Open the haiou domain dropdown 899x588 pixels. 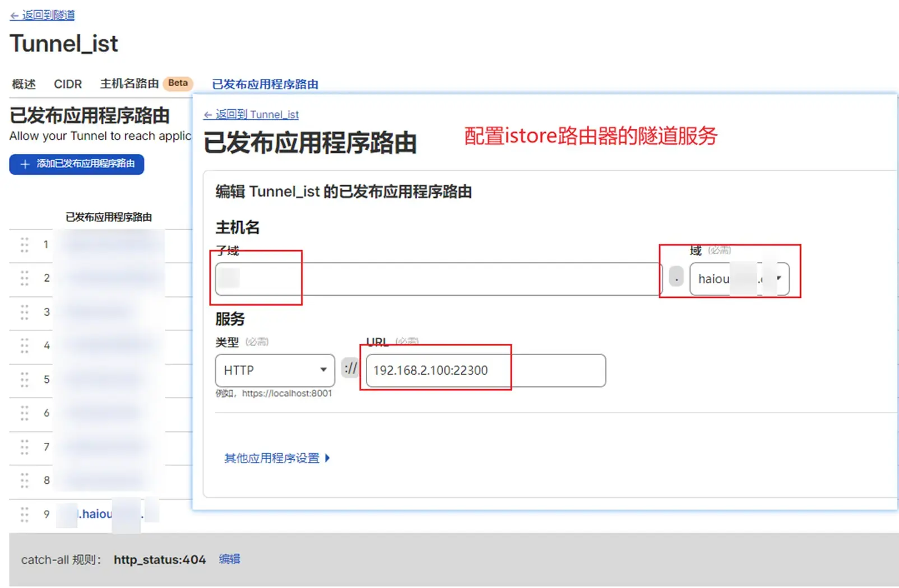coord(739,279)
